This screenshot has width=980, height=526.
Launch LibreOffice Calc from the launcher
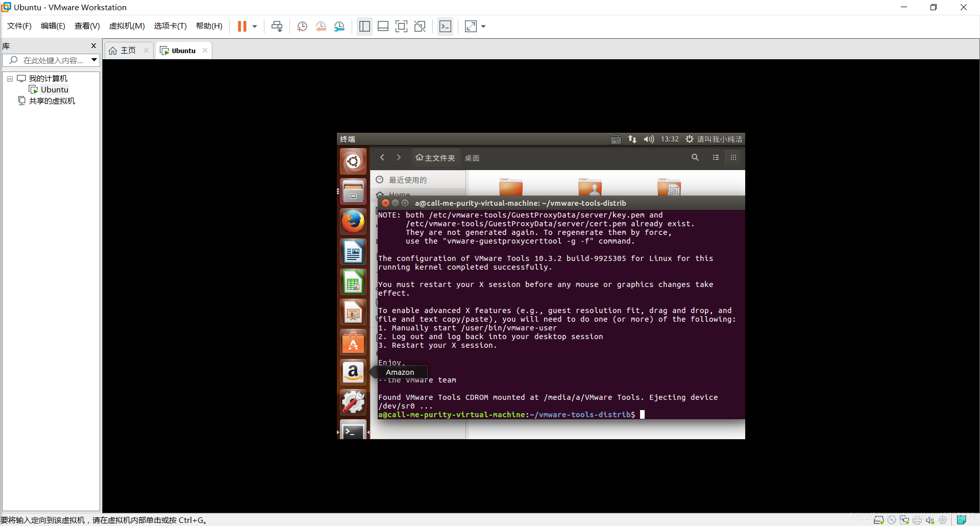(353, 282)
